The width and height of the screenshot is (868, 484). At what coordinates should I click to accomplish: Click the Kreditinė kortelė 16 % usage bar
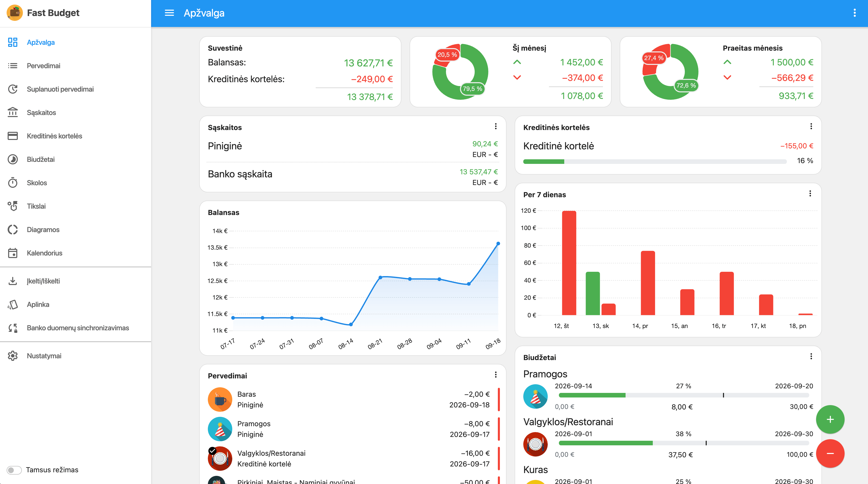(655, 161)
